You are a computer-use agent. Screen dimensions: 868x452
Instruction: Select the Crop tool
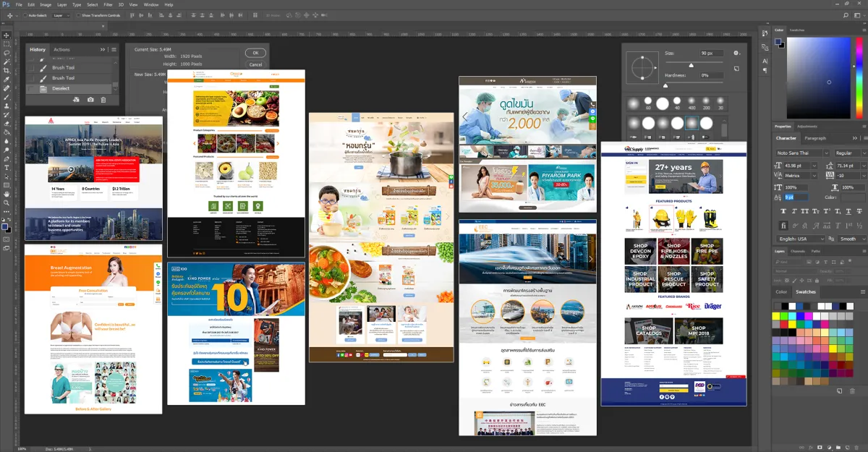pyautogui.click(x=7, y=71)
